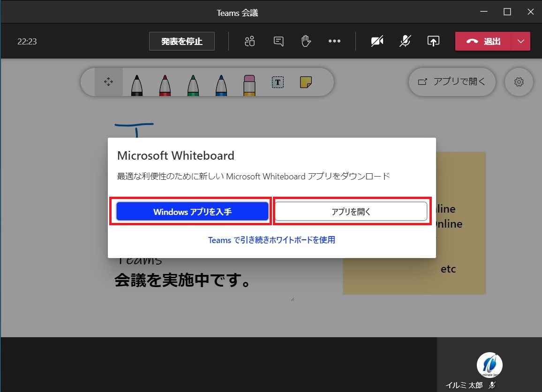Viewport: 542px width, 392px height.
Task: Select the green pen
Action: [x=193, y=85]
